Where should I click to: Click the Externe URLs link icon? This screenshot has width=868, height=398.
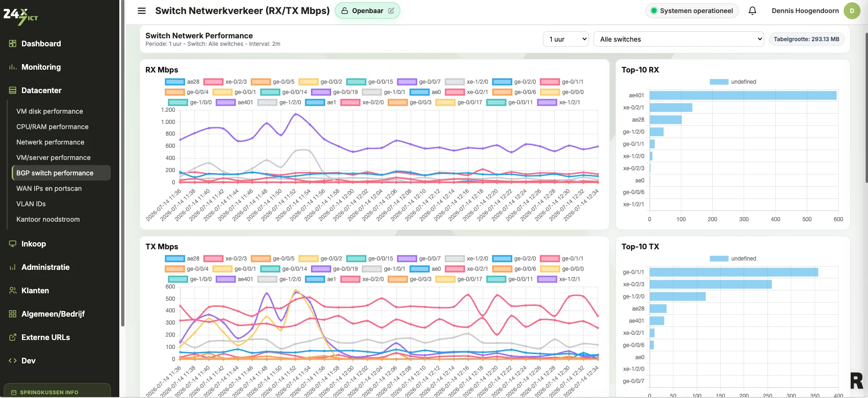[x=13, y=337]
